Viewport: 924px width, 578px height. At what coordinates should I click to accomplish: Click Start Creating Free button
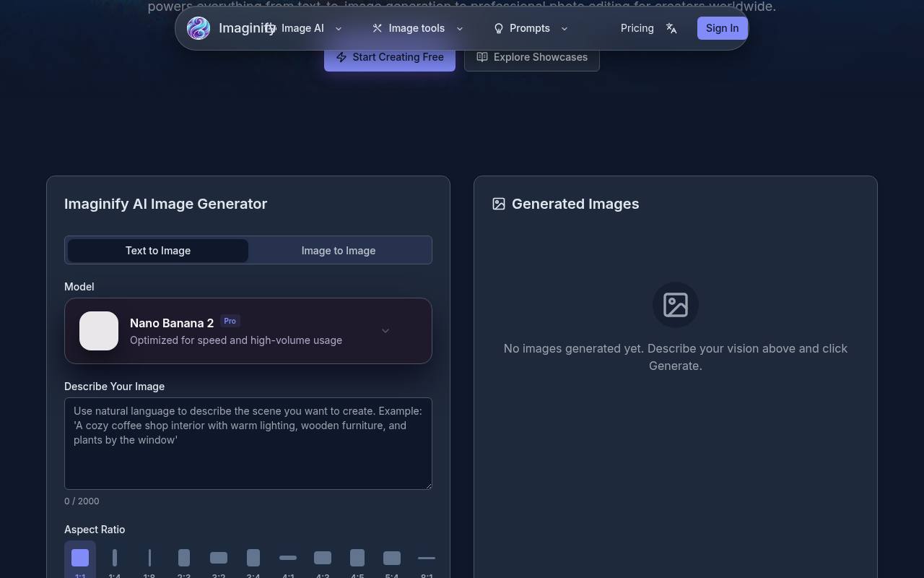(x=390, y=57)
